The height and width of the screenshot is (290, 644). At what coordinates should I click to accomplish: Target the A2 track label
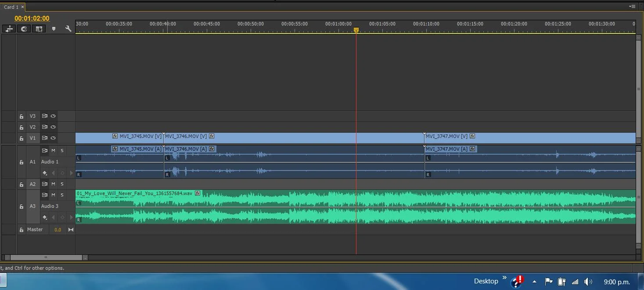(x=32, y=184)
